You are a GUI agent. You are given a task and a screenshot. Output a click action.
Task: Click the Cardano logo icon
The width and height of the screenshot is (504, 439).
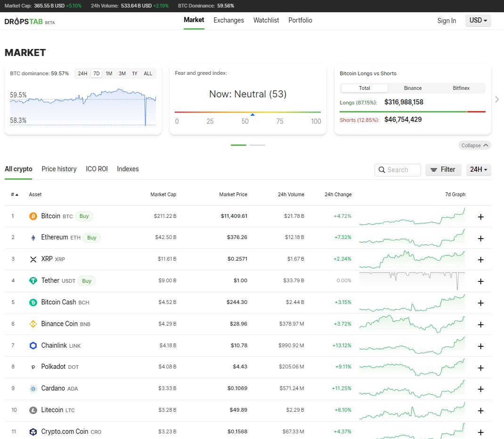tap(33, 389)
